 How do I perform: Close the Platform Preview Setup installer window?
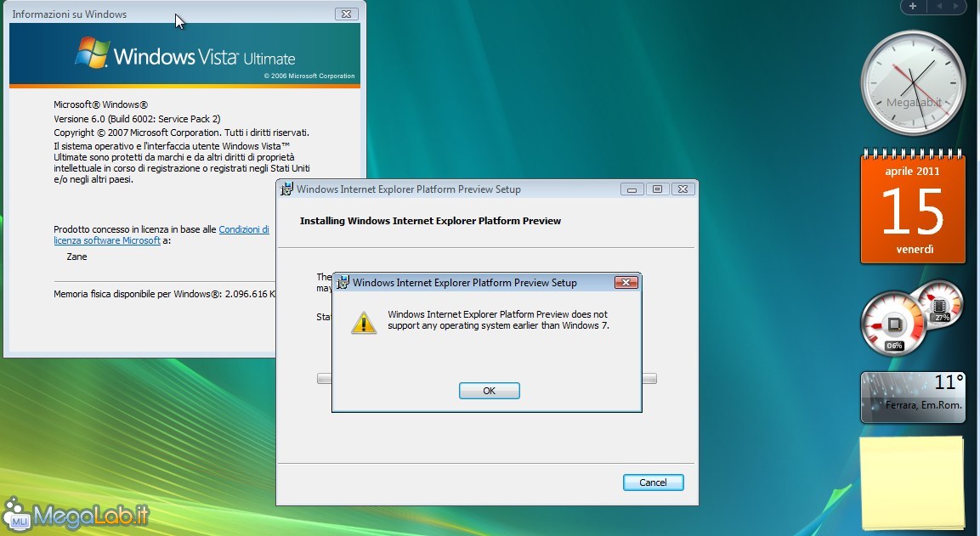(683, 189)
